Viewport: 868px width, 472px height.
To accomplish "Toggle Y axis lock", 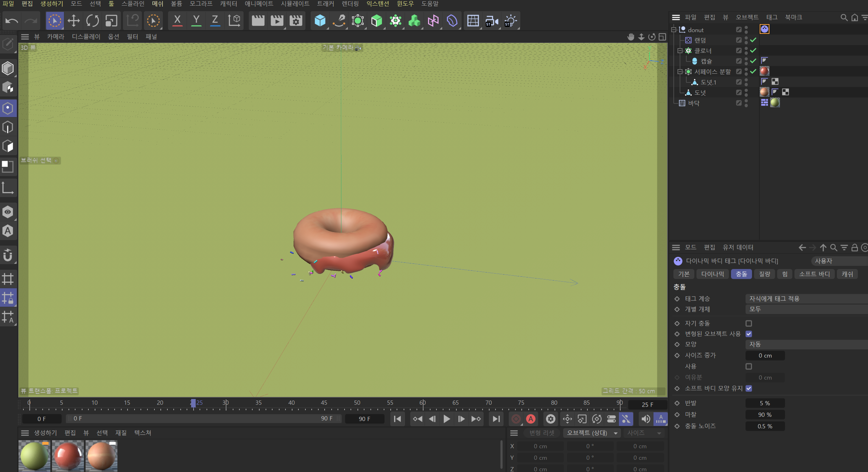I will click(x=196, y=21).
